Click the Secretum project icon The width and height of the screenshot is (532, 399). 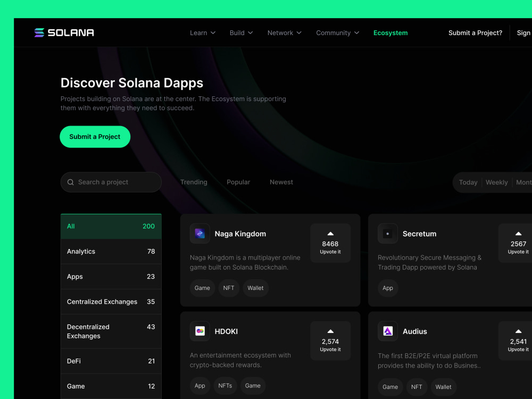coord(387,234)
